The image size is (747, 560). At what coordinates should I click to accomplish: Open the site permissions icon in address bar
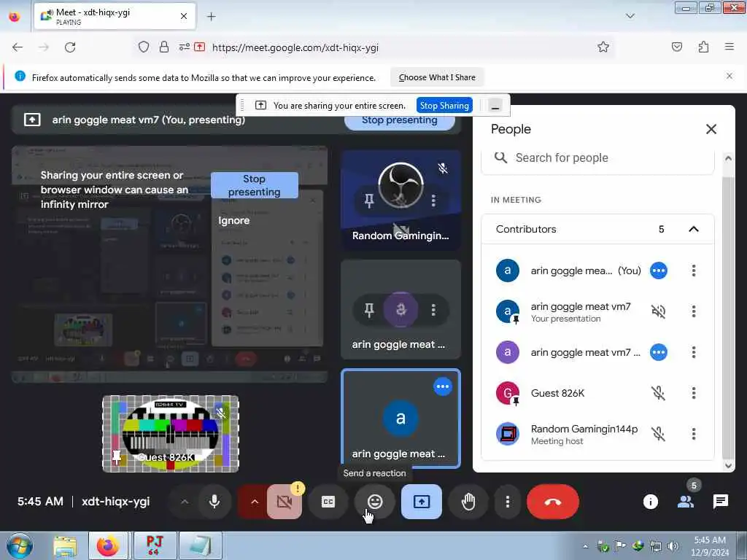coord(184,47)
